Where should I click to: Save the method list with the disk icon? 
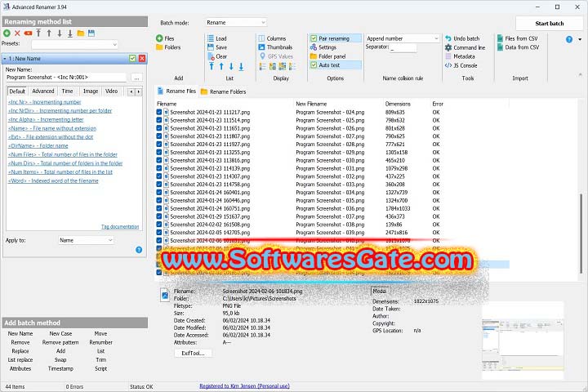click(x=91, y=33)
